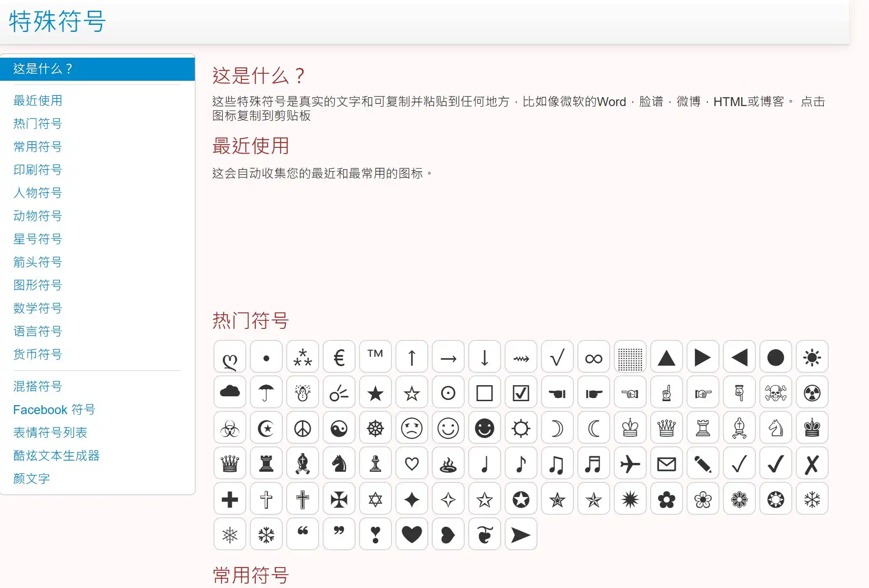This screenshot has width=869, height=588.
Task: Jump to 图形符号 section
Action: 38,285
